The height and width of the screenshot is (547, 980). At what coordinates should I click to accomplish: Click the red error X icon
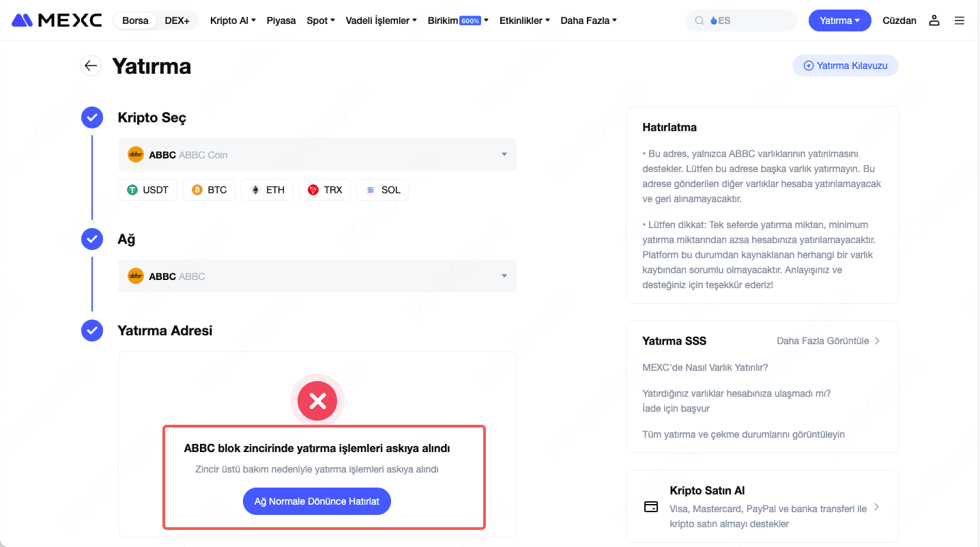(x=317, y=401)
